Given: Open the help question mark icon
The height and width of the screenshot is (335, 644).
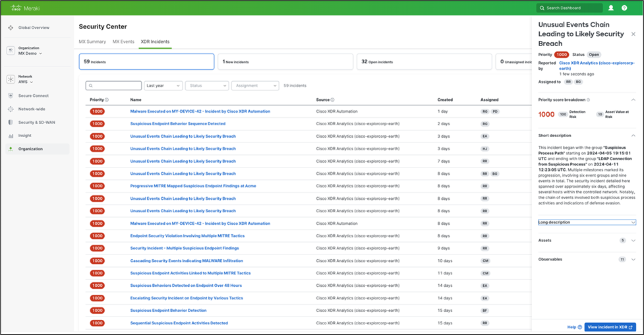Looking at the screenshot, I should 624,8.
